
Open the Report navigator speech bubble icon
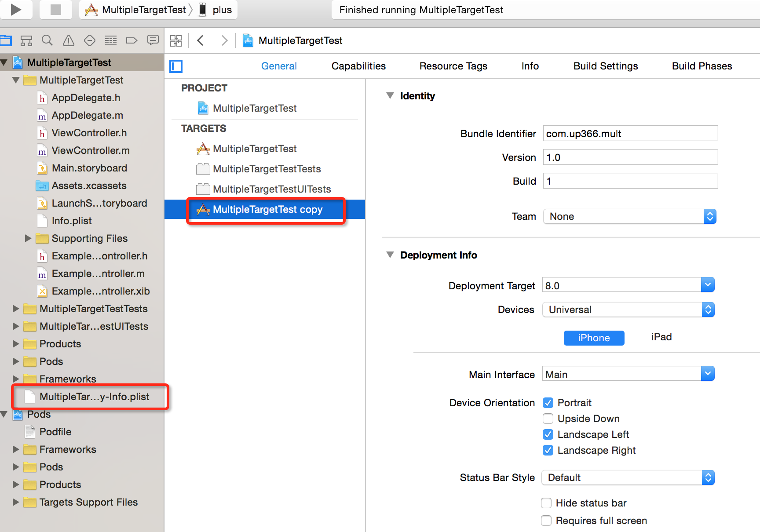[153, 40]
